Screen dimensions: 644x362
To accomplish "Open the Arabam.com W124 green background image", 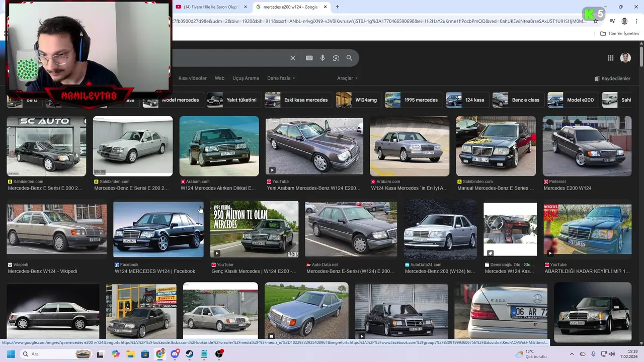I will coord(219,146).
